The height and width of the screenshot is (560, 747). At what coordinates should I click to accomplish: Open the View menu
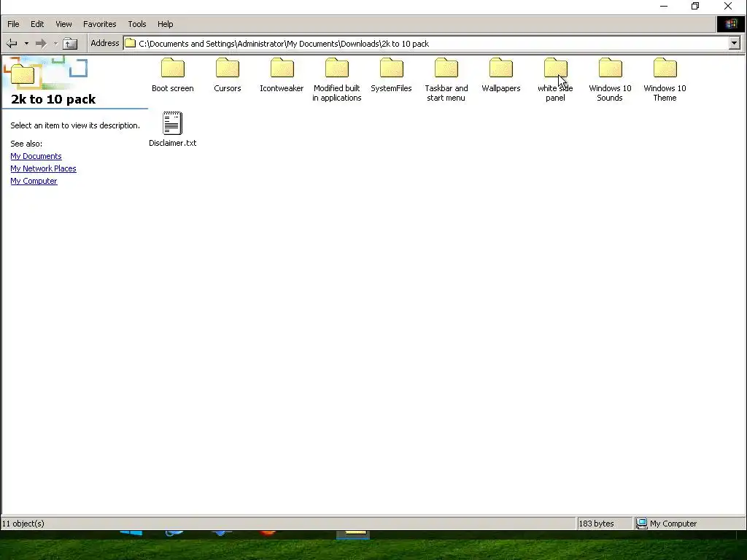point(63,24)
